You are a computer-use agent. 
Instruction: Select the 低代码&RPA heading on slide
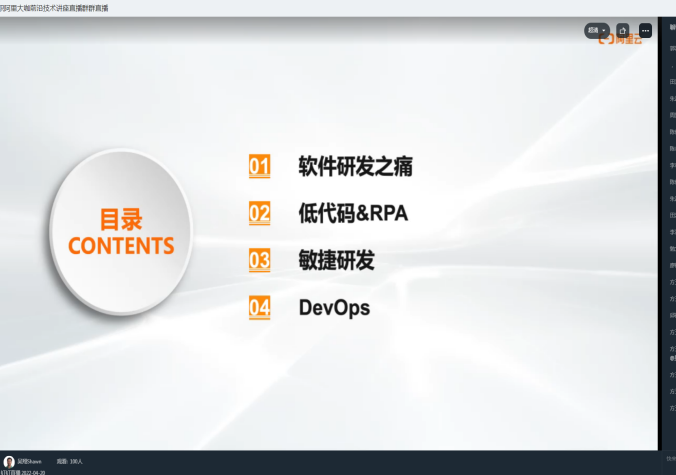[353, 213]
